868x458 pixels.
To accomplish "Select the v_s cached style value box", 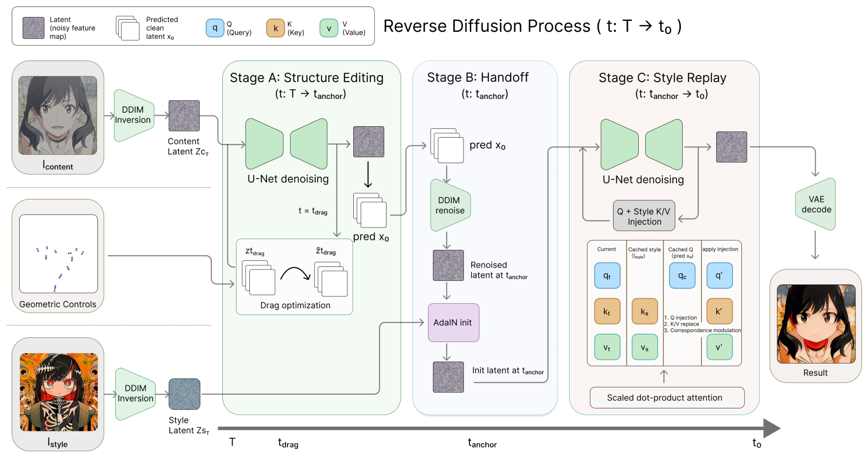I will pyautogui.click(x=644, y=347).
